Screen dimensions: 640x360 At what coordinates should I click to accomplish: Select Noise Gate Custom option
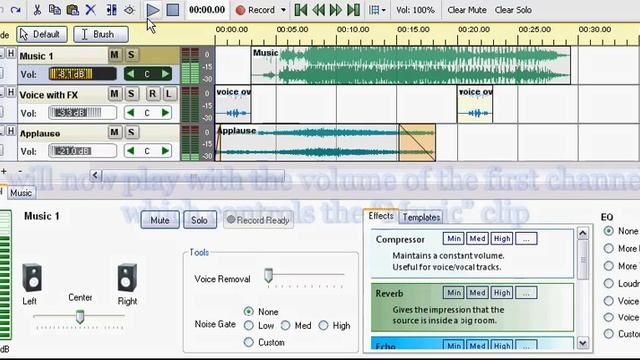(249, 342)
